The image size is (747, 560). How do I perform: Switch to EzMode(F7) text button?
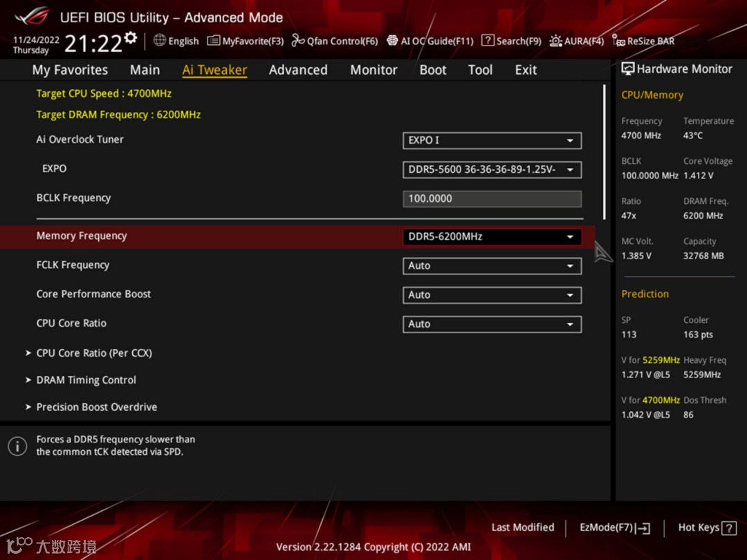point(606,528)
